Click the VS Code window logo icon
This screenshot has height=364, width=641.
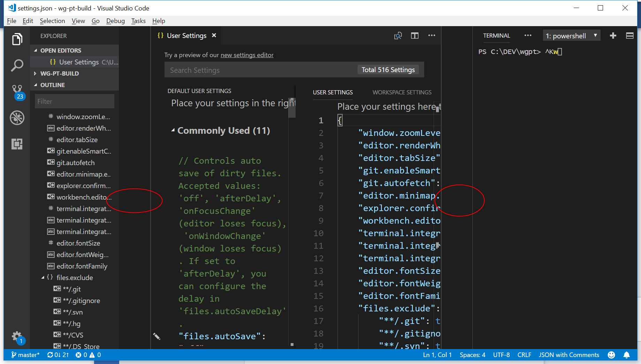tap(12, 8)
